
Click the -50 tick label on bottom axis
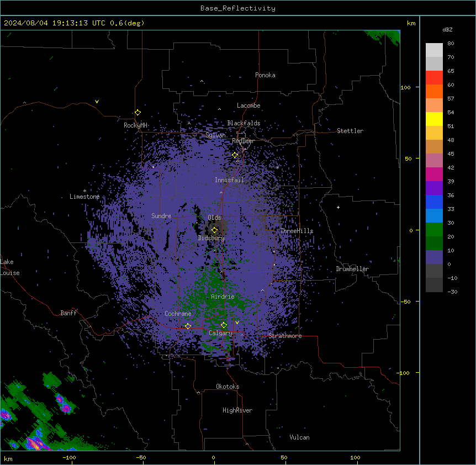coord(141,457)
